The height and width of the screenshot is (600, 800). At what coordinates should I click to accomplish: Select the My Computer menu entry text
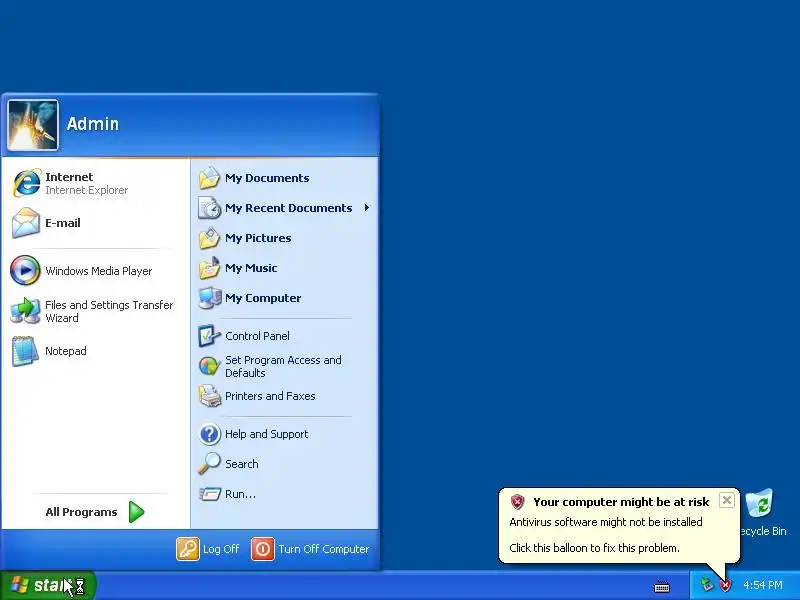pos(263,298)
